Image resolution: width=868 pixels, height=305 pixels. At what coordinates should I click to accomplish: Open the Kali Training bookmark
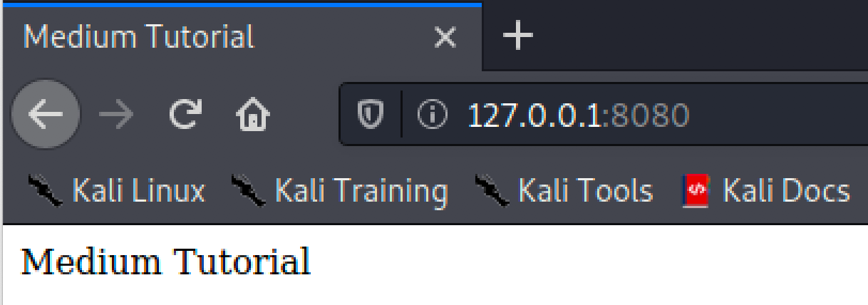(x=339, y=190)
